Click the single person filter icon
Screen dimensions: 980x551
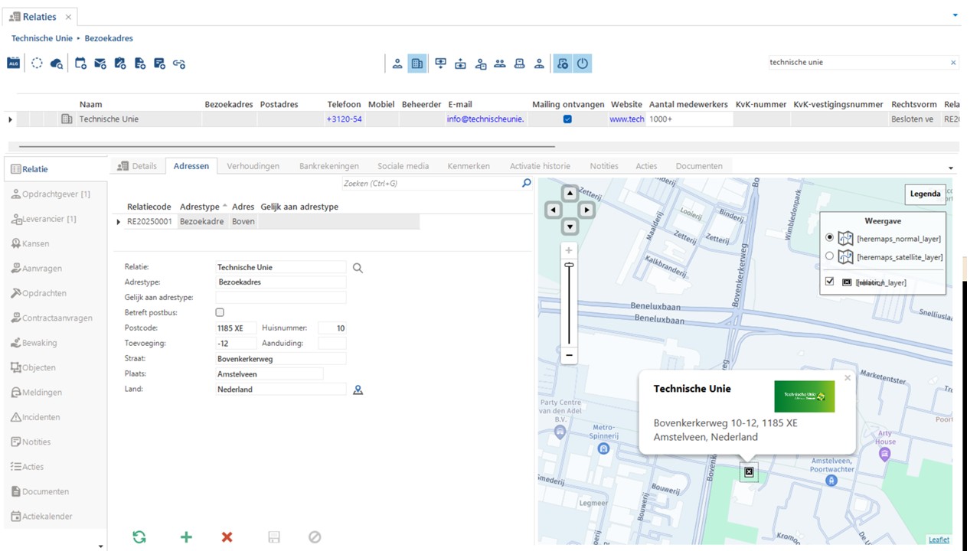[x=397, y=64]
